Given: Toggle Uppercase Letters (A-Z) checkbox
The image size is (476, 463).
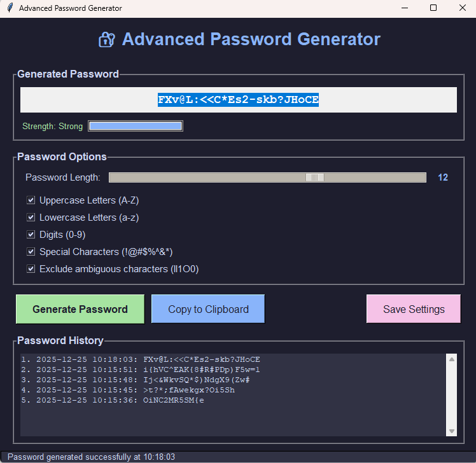Looking at the screenshot, I should (x=31, y=200).
